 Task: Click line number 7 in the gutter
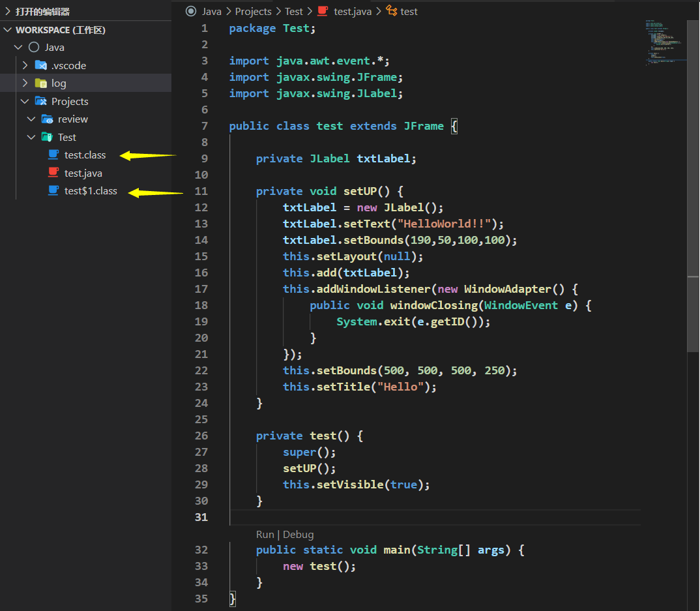[x=205, y=127]
